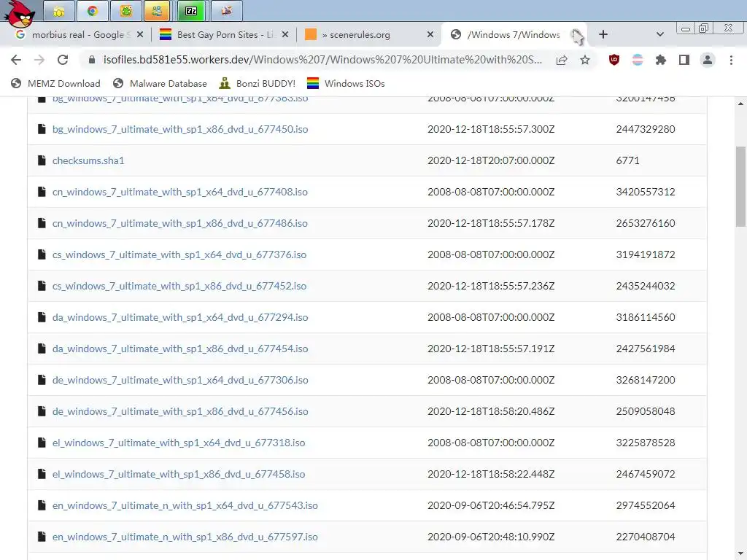The width and height of the screenshot is (747, 560).
Task: Click file icon beside de_windows_7 x86 677456
Action: pyautogui.click(x=42, y=411)
